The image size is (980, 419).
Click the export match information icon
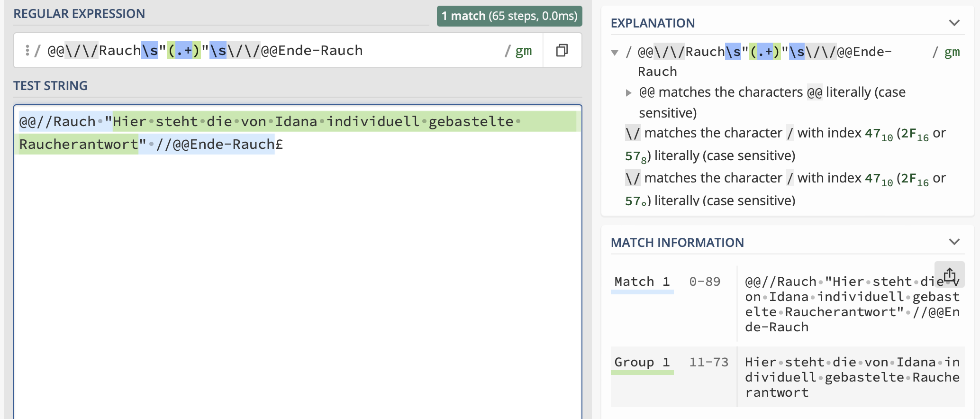[x=949, y=274]
